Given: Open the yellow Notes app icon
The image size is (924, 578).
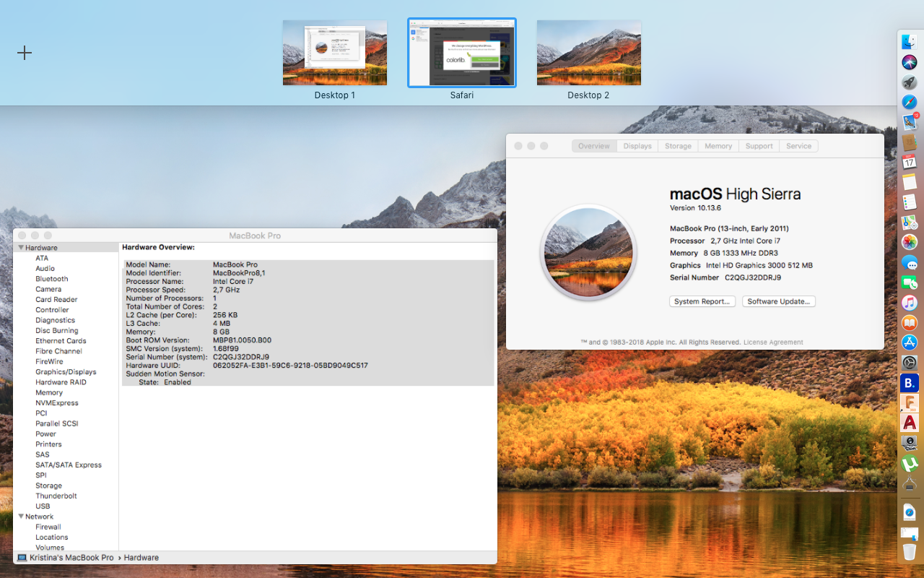Looking at the screenshot, I should pyautogui.click(x=910, y=182).
